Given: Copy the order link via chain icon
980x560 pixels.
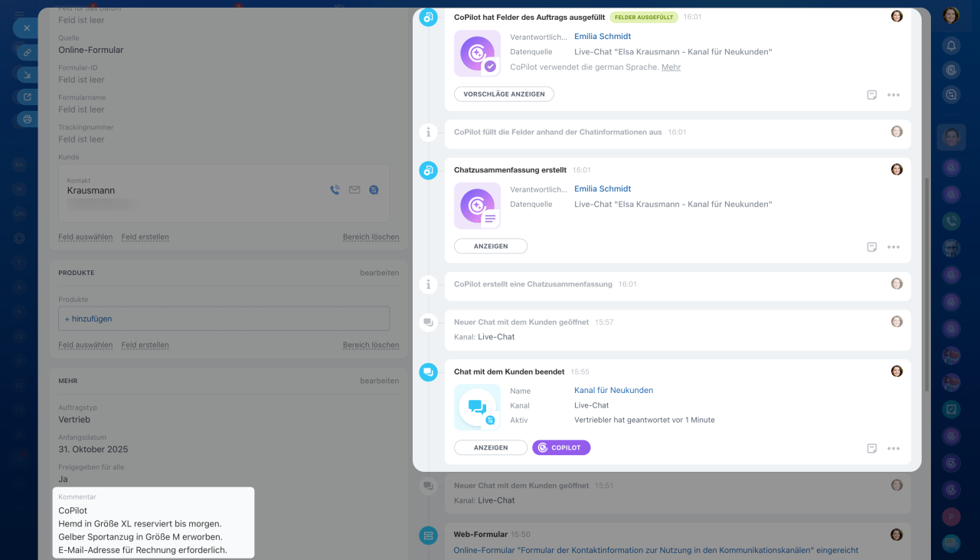Looking at the screenshot, I should (28, 52).
